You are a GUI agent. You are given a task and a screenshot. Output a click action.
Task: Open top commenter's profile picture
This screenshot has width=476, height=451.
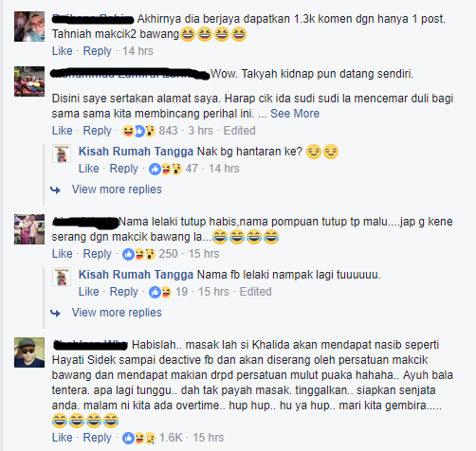[29, 27]
